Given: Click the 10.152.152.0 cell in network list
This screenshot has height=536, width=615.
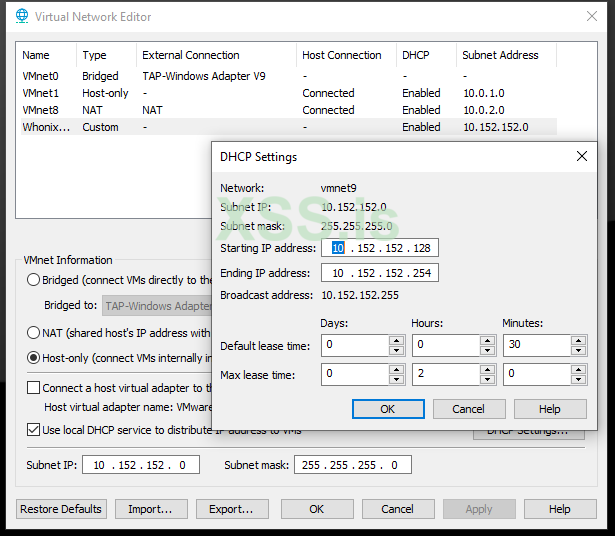Looking at the screenshot, I should tap(496, 127).
